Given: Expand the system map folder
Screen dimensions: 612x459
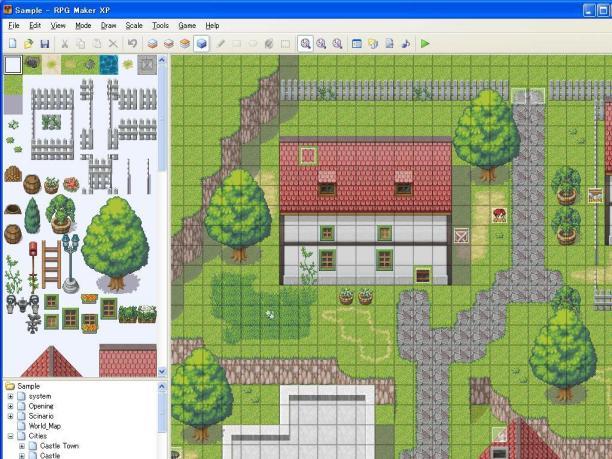Looking at the screenshot, I should 10,397.
